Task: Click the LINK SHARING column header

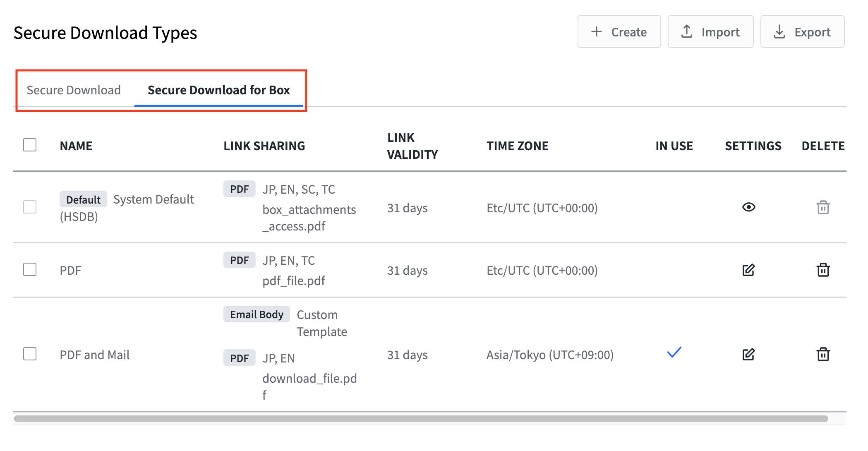Action: tap(264, 146)
